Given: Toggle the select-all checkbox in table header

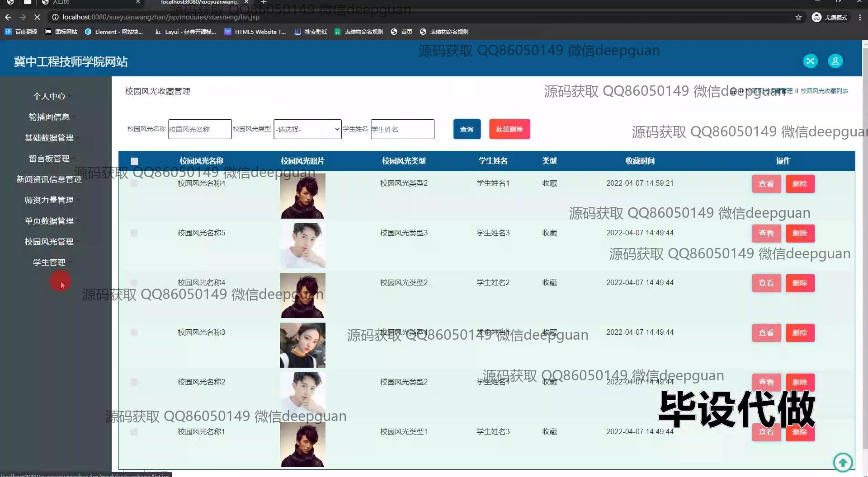Looking at the screenshot, I should click(134, 161).
